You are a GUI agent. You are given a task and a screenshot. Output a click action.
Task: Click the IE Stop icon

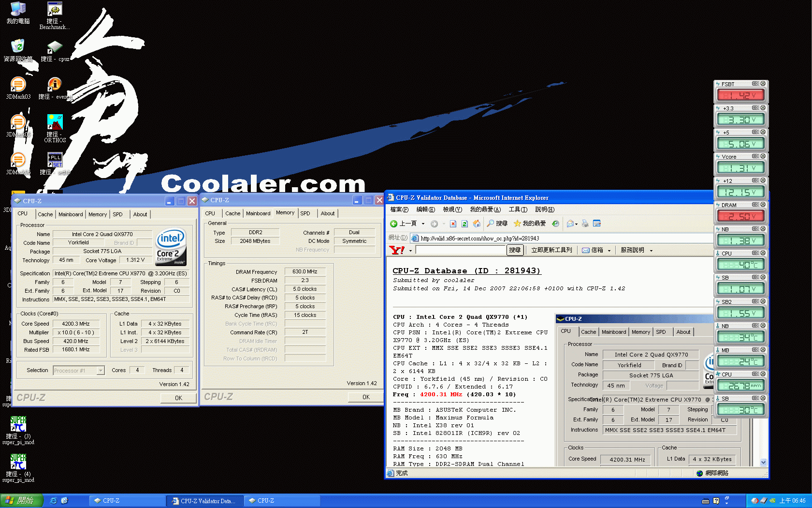click(x=453, y=224)
